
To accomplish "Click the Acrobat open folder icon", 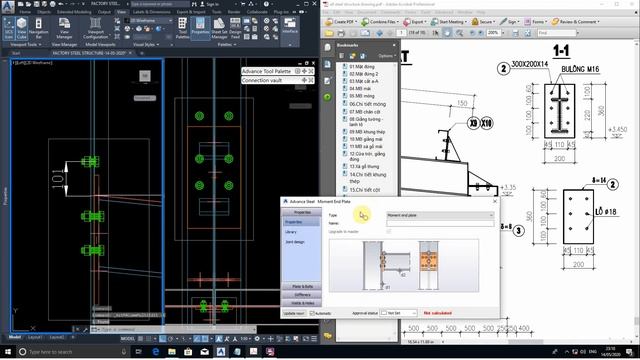I will click(329, 33).
